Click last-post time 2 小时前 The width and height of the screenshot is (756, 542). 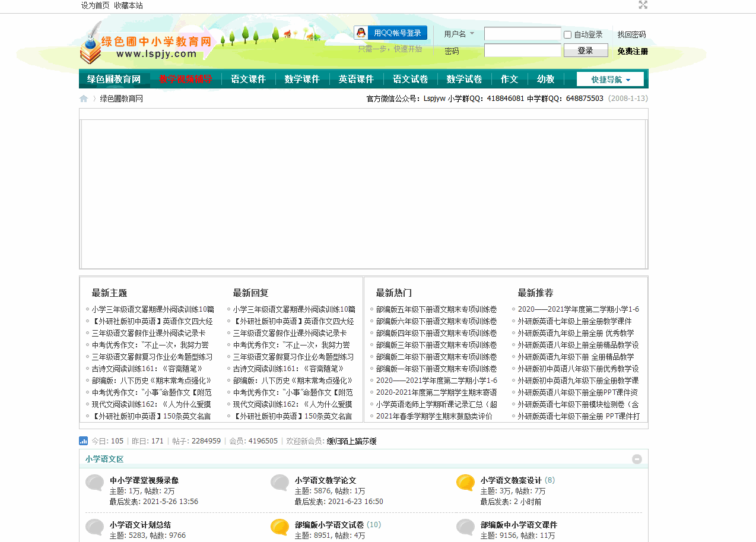(x=526, y=502)
